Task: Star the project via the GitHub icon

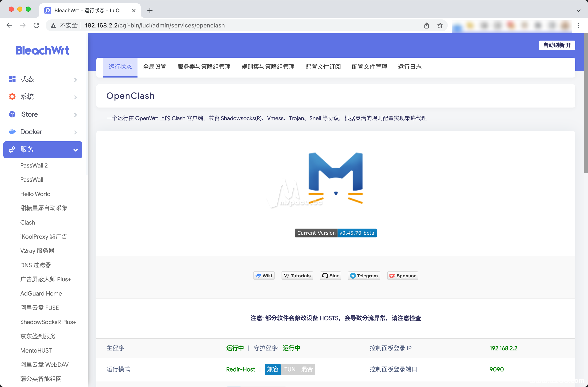Action: (325, 275)
